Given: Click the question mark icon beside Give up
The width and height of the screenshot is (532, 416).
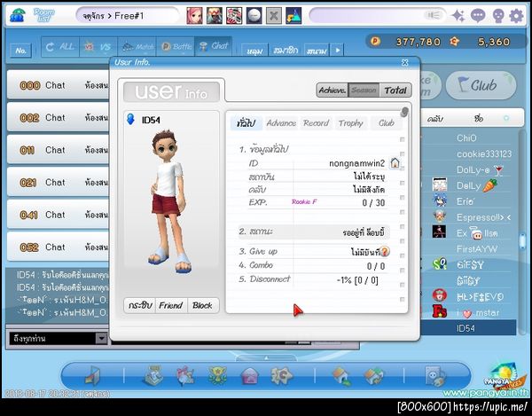Looking at the screenshot, I should coord(385,251).
